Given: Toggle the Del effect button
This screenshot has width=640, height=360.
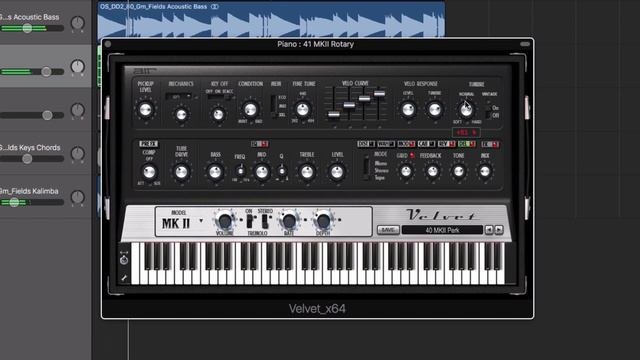Looking at the screenshot, I should tap(467, 144).
